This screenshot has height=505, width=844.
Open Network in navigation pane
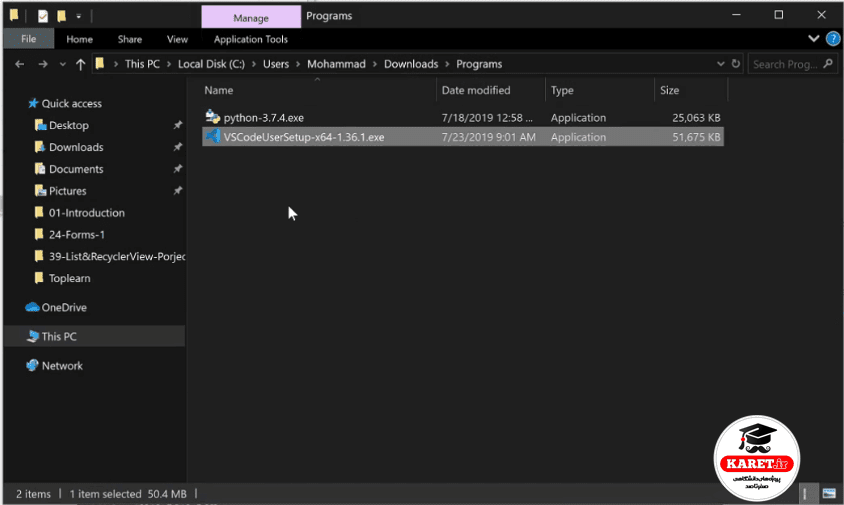62,366
